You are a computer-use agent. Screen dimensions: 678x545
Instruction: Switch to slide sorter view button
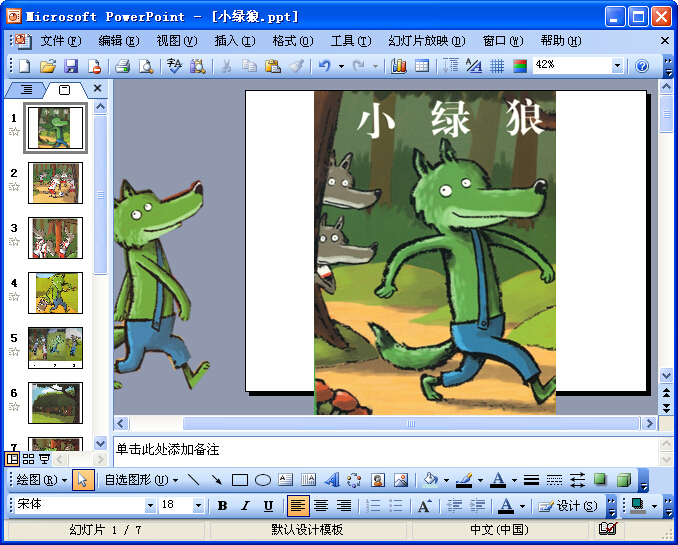tap(29, 459)
